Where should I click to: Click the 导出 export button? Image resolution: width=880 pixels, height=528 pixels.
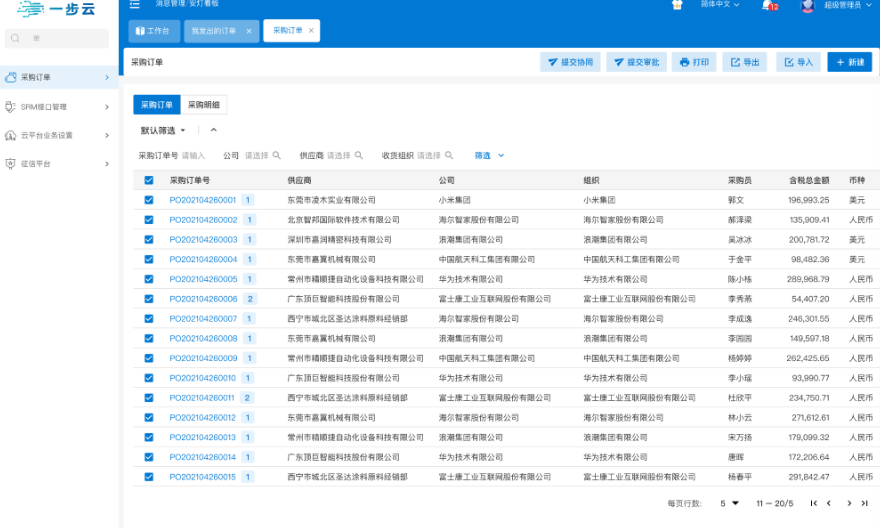click(x=744, y=62)
